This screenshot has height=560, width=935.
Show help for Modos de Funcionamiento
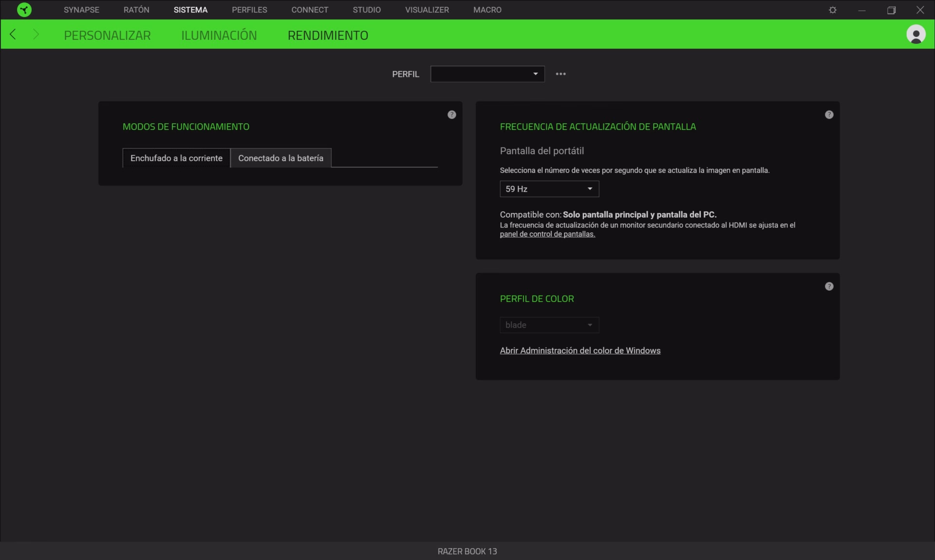coord(451,115)
